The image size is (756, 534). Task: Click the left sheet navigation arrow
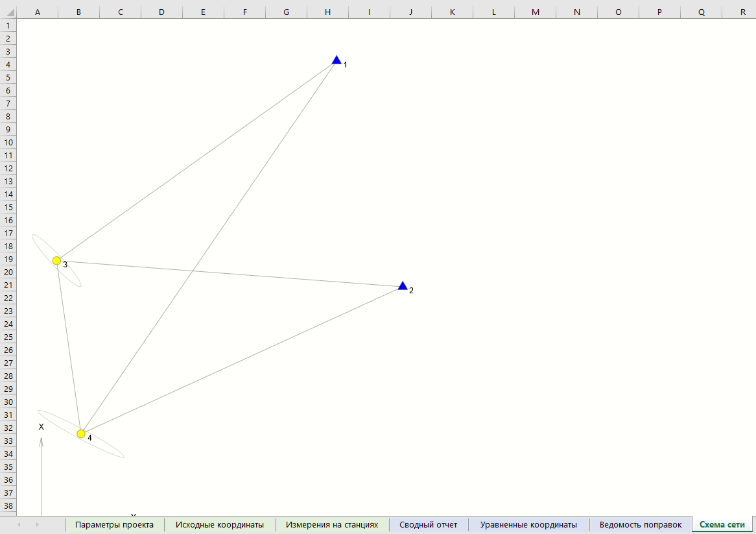(18, 523)
